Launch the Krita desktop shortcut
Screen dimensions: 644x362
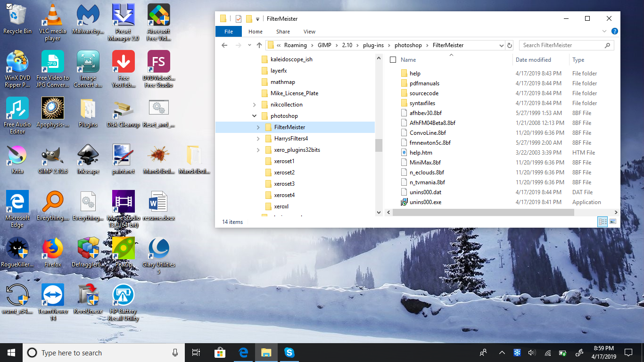click(17, 160)
